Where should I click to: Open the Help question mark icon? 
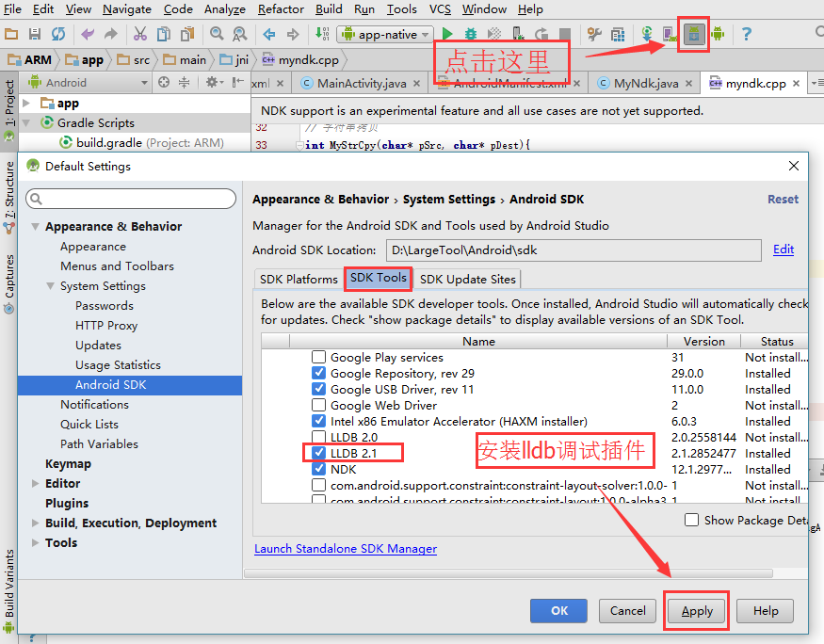[746, 35]
